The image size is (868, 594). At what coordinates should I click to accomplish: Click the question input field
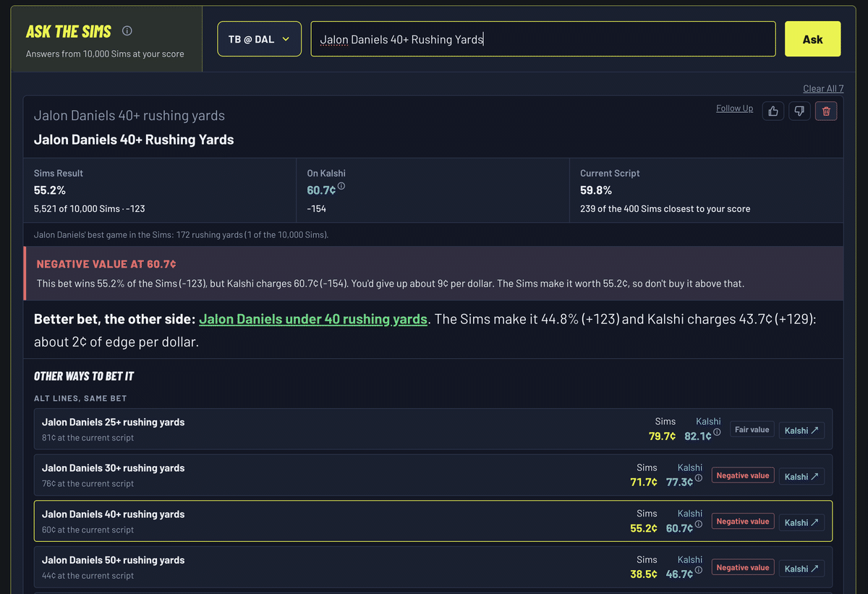(x=543, y=39)
